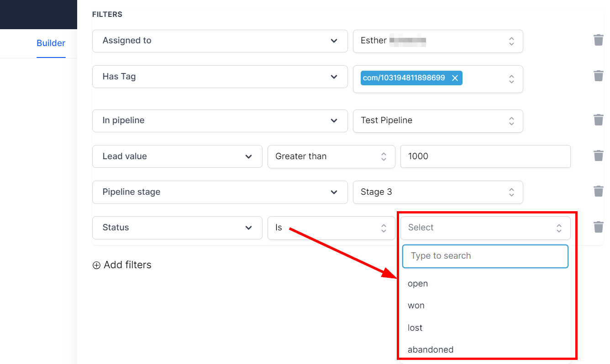This screenshot has height=364, width=610.
Task: Switch to the Builder tab
Action: [x=51, y=43]
